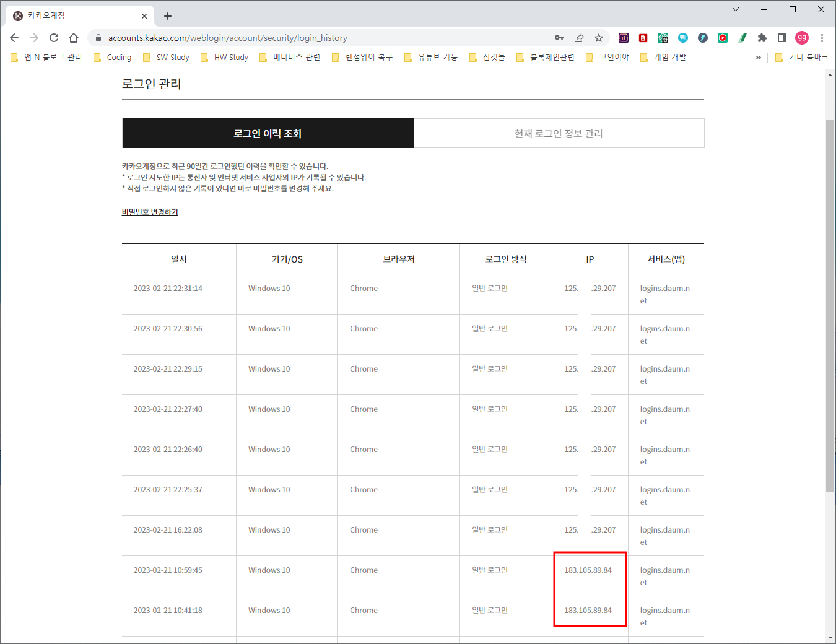Switch to the 현재 로그인 정보 관리 tab
Screen dimensions: 836x644
(559, 133)
